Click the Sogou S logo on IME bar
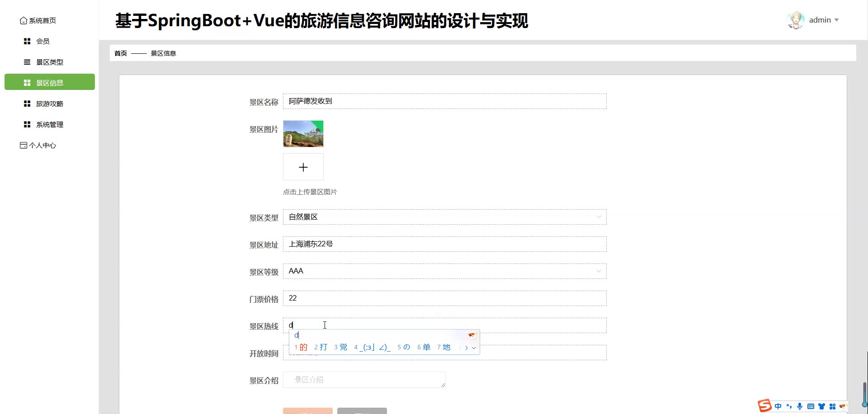Image resolution: width=868 pixels, height=414 pixels. point(764,405)
